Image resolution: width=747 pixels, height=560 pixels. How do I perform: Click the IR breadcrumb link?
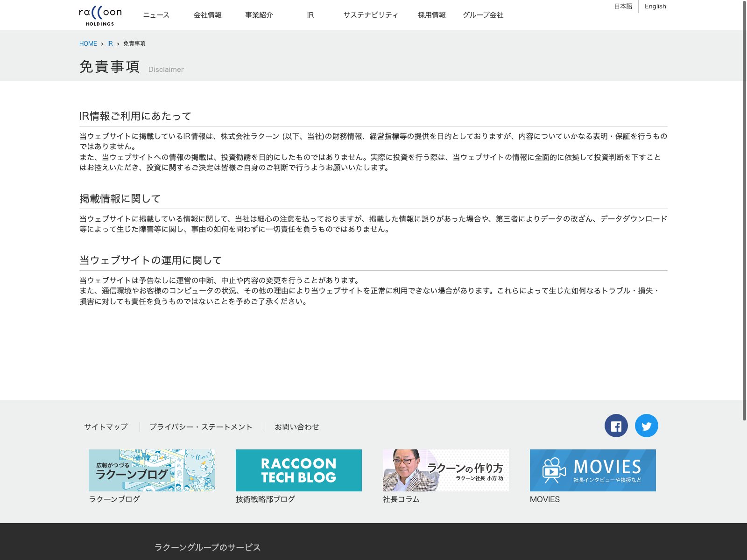pyautogui.click(x=110, y=43)
